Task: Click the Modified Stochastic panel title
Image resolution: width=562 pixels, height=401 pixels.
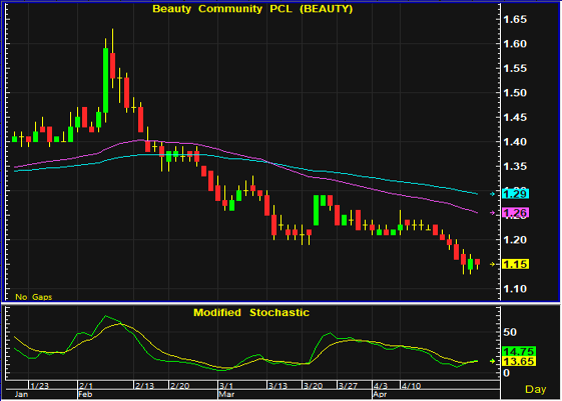Action: click(251, 312)
